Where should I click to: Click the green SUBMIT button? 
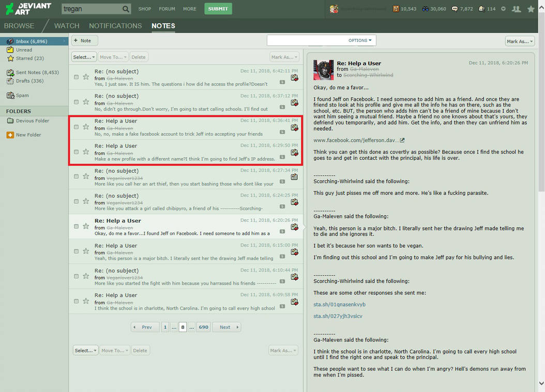(x=218, y=9)
